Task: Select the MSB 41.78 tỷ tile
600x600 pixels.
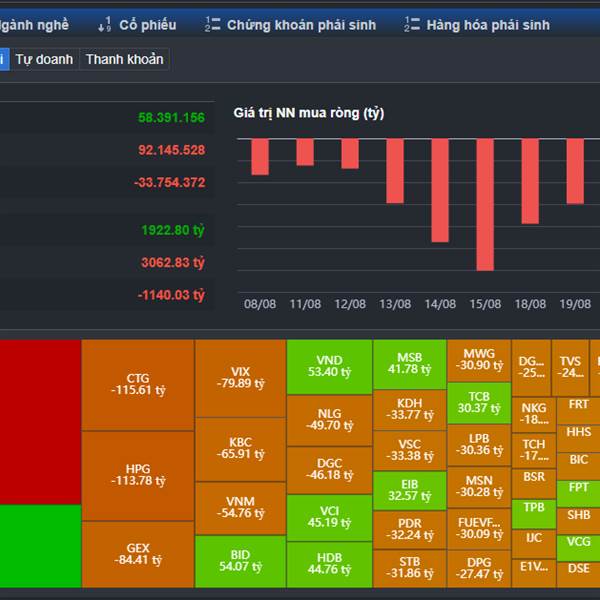Action: tap(409, 364)
